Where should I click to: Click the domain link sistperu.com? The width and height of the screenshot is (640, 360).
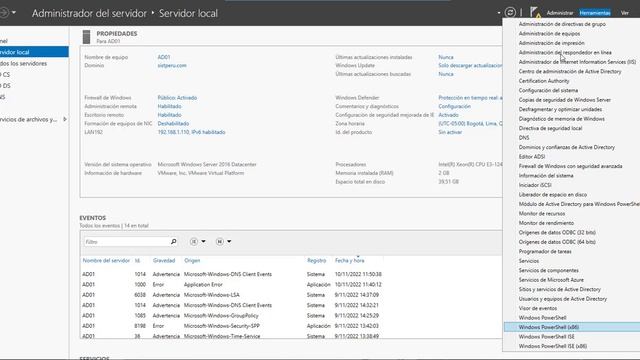[x=172, y=65]
